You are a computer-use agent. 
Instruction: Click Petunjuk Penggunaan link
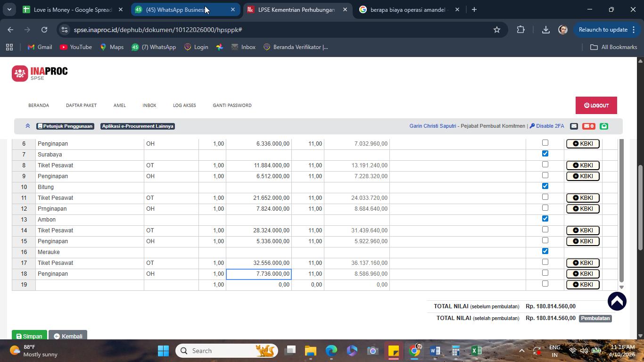click(65, 126)
